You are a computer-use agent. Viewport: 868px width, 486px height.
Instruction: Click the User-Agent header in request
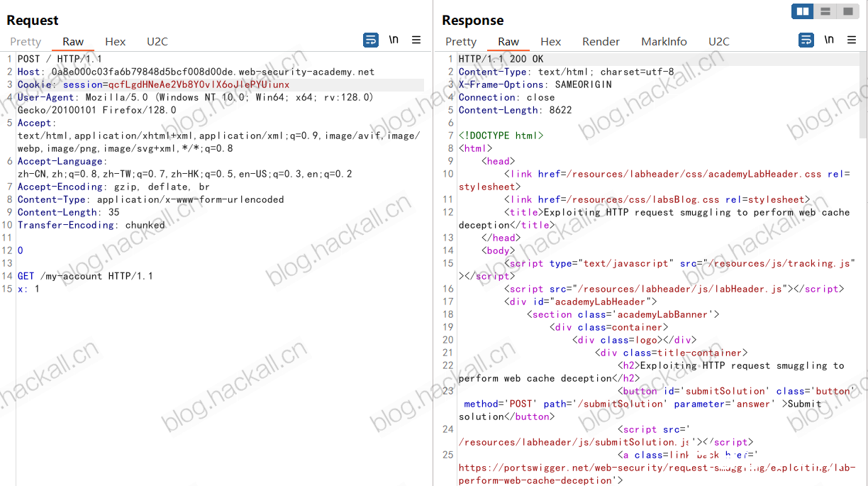[195, 104]
